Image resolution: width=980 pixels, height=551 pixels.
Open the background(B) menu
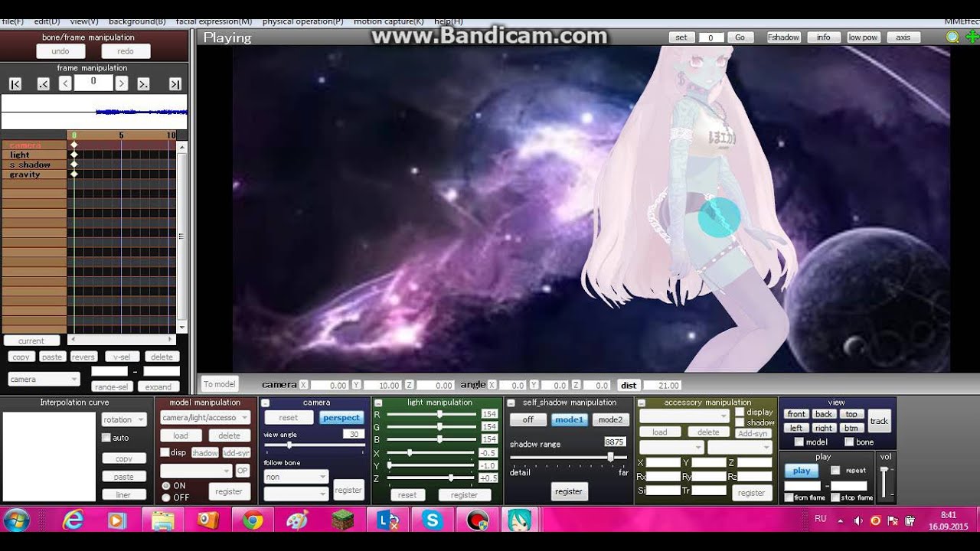pos(137,21)
